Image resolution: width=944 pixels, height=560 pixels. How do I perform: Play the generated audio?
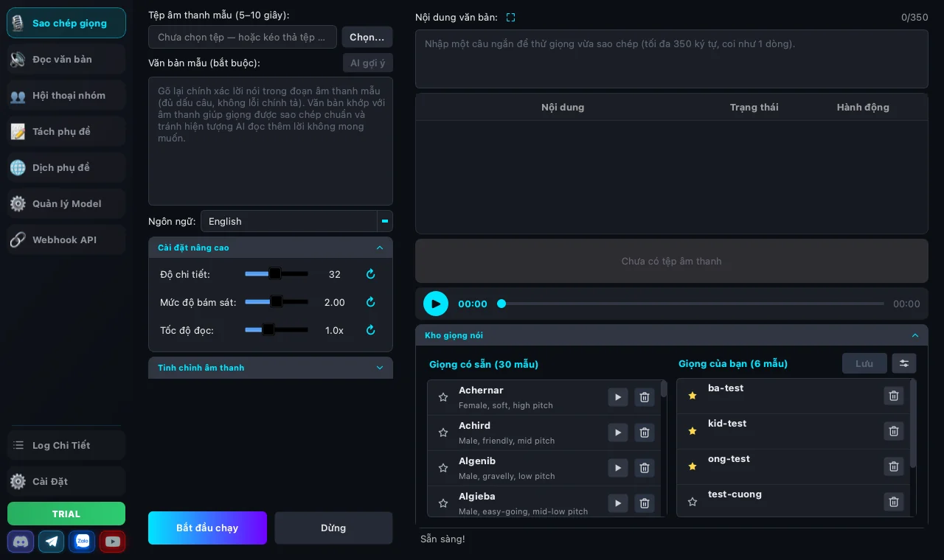[x=435, y=304]
